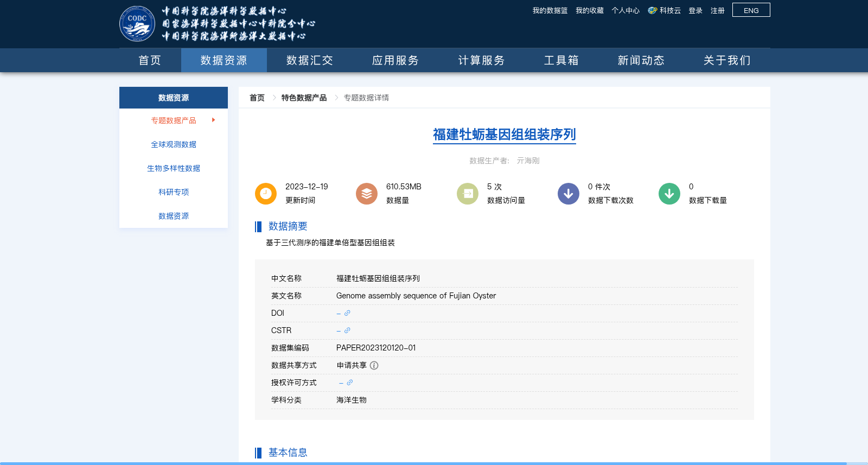Go to 个人中心
Screen dimensions: 868x465
tap(626, 10)
